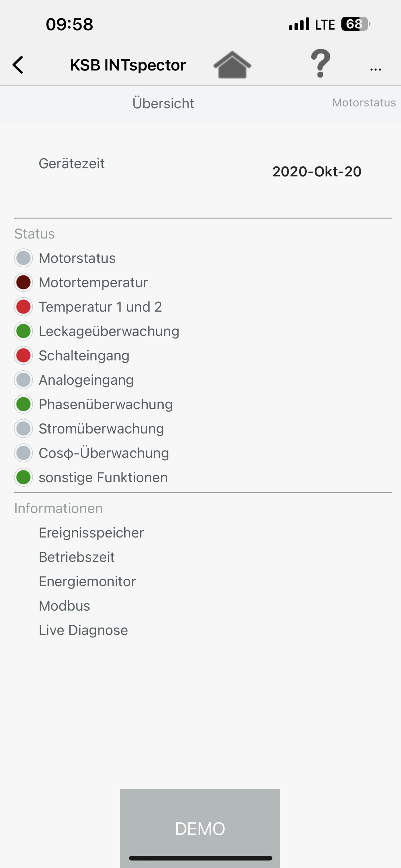Open Cosφ-Überwachung status entry
The width and height of the screenshot is (401, 868).
tap(104, 453)
